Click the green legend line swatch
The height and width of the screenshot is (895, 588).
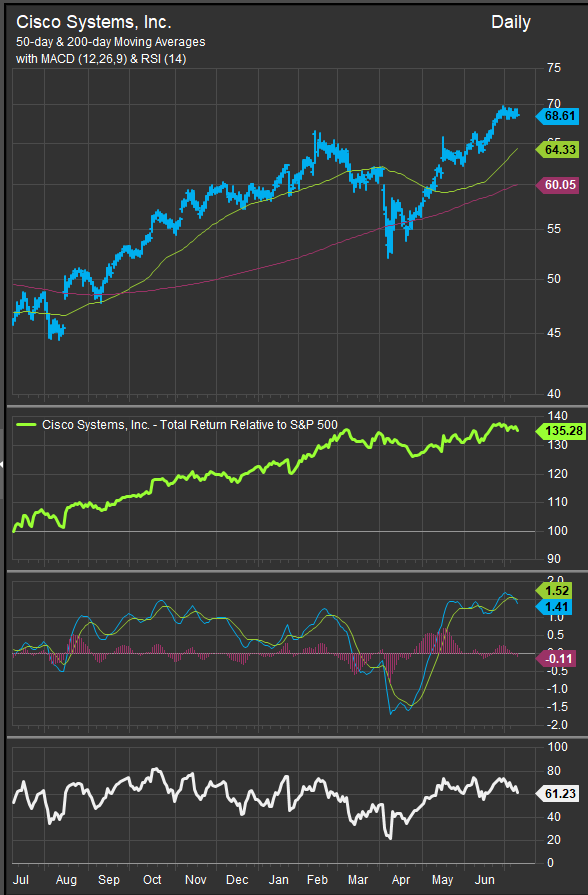coord(26,425)
